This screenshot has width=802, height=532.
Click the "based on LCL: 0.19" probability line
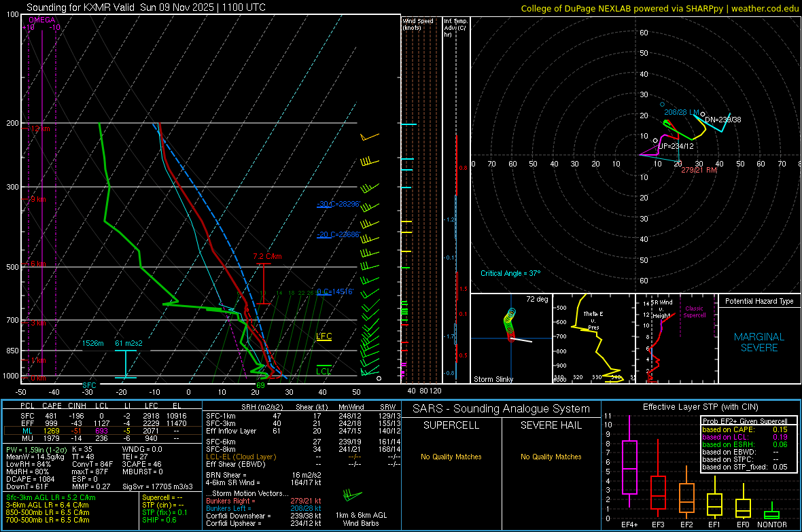(x=745, y=437)
